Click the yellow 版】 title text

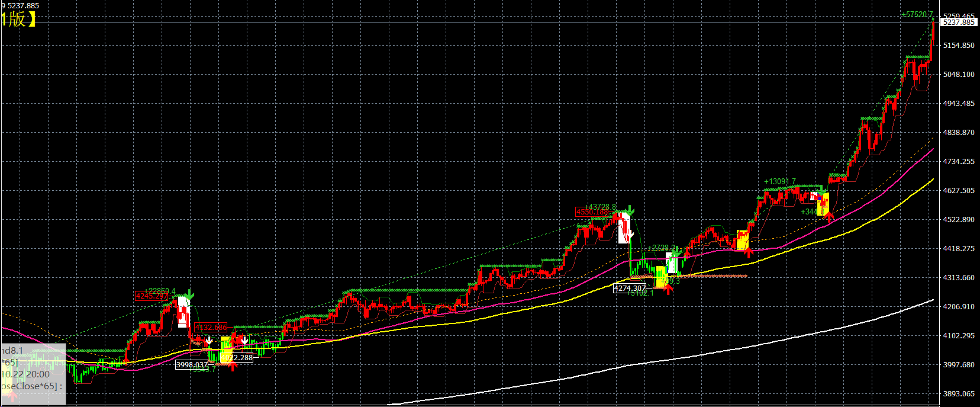pos(21,19)
